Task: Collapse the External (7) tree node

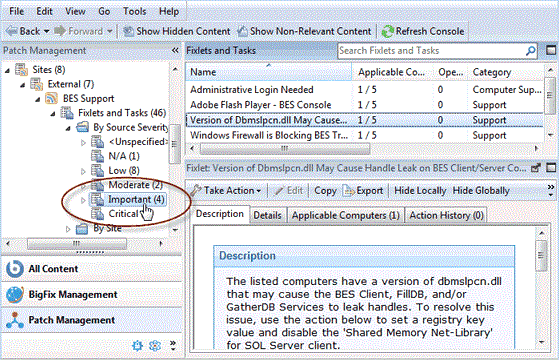Action: (22, 85)
